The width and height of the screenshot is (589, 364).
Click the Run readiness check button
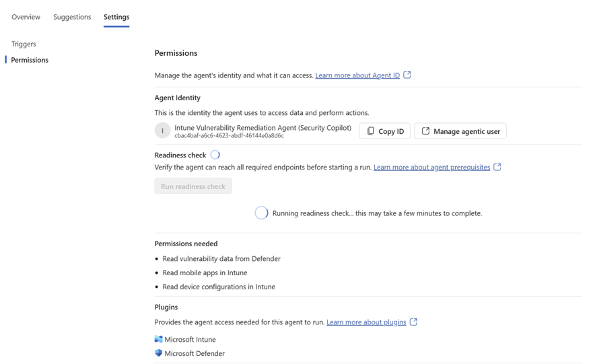(193, 186)
